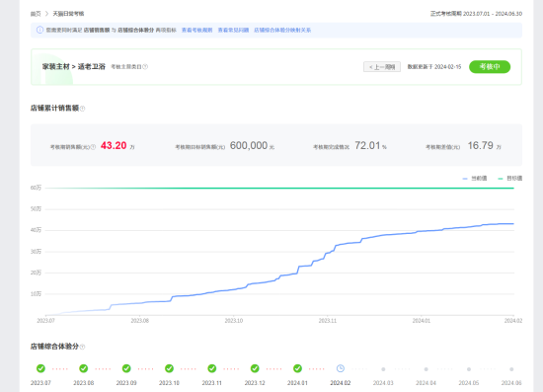
Task: Open the 查看考核规则 link
Action: tap(197, 31)
